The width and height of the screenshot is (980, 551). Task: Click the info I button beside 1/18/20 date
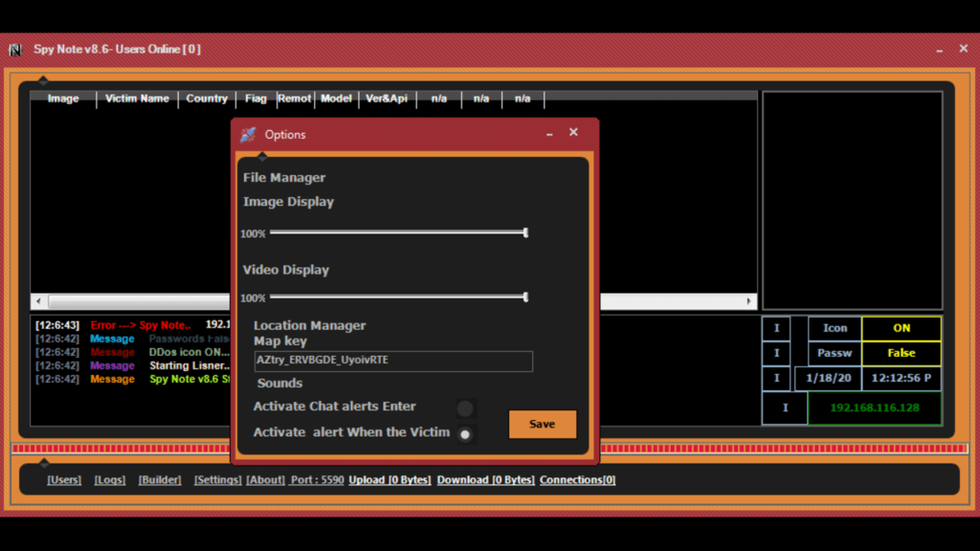click(776, 379)
